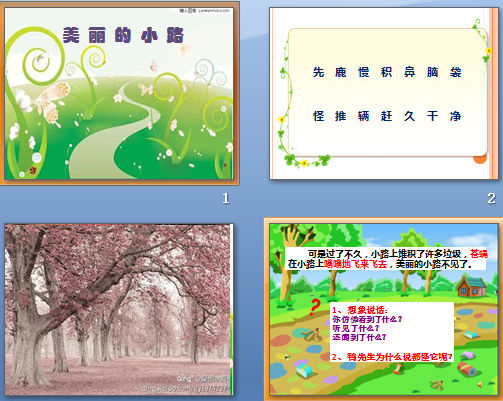The width and height of the screenshot is (503, 401).
Task: Click the character 袋 on slide 2
Action: coord(455,72)
